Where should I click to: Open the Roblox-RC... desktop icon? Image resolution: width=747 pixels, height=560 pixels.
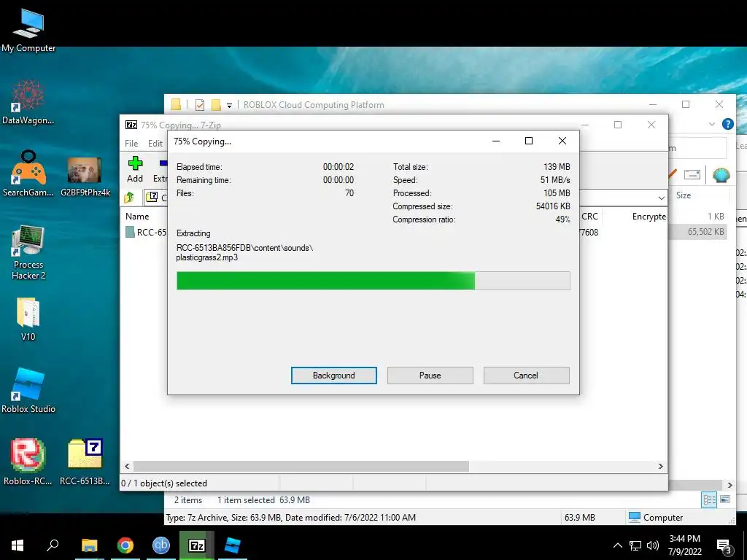pos(28,461)
